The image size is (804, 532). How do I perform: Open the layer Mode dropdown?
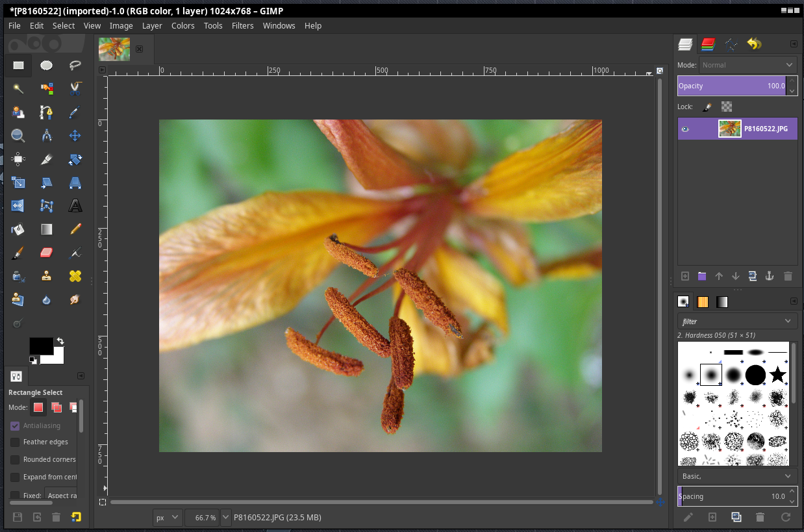[x=747, y=65]
